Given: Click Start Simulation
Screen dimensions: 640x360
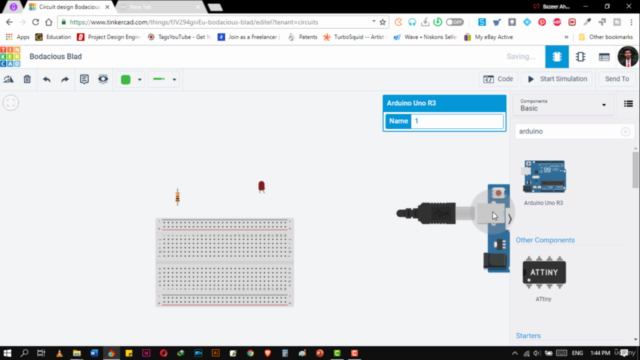Looking at the screenshot, I should pos(557,79).
